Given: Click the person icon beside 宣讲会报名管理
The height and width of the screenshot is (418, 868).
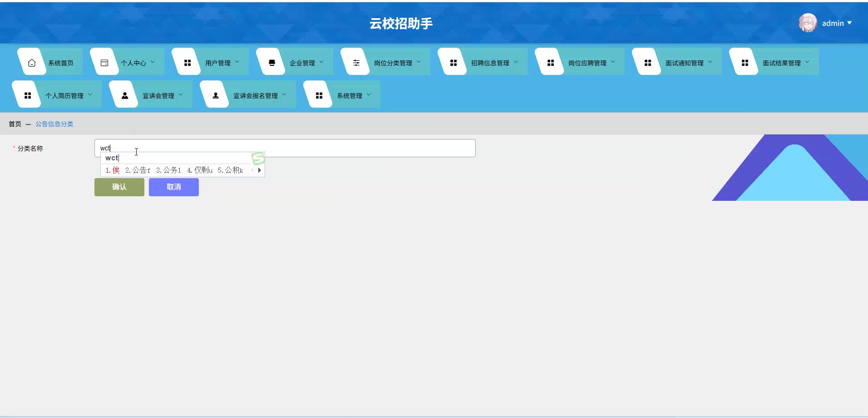Looking at the screenshot, I should (x=216, y=95).
